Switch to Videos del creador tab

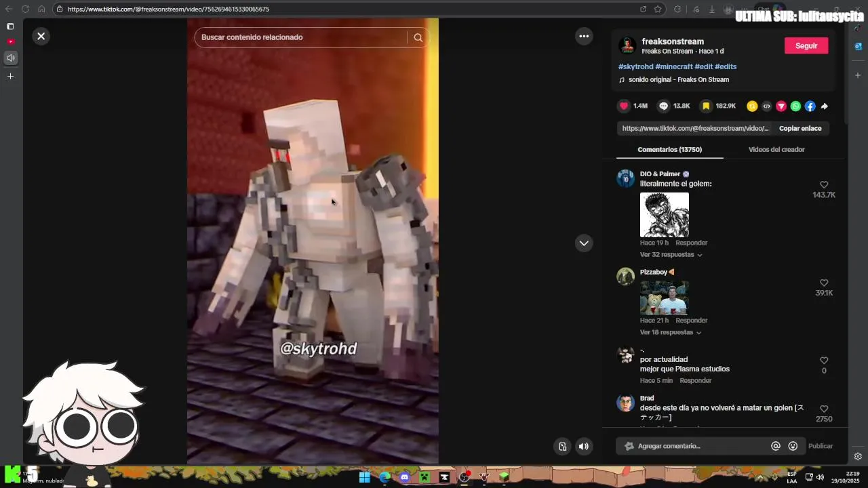776,149
